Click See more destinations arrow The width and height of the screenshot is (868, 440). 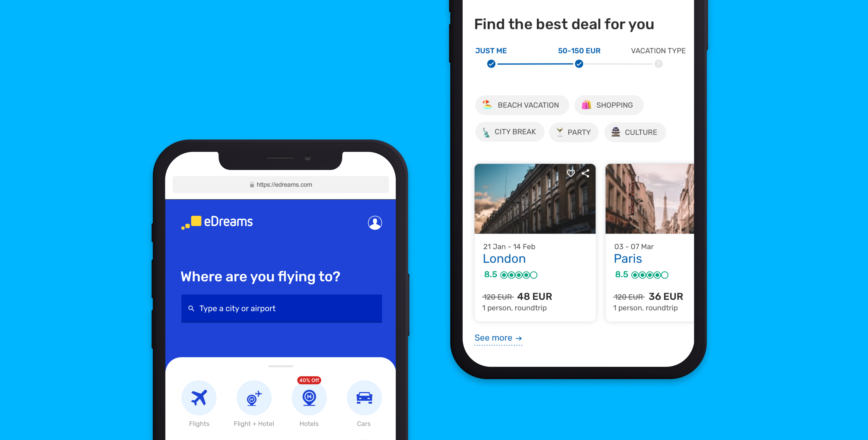coord(498,338)
